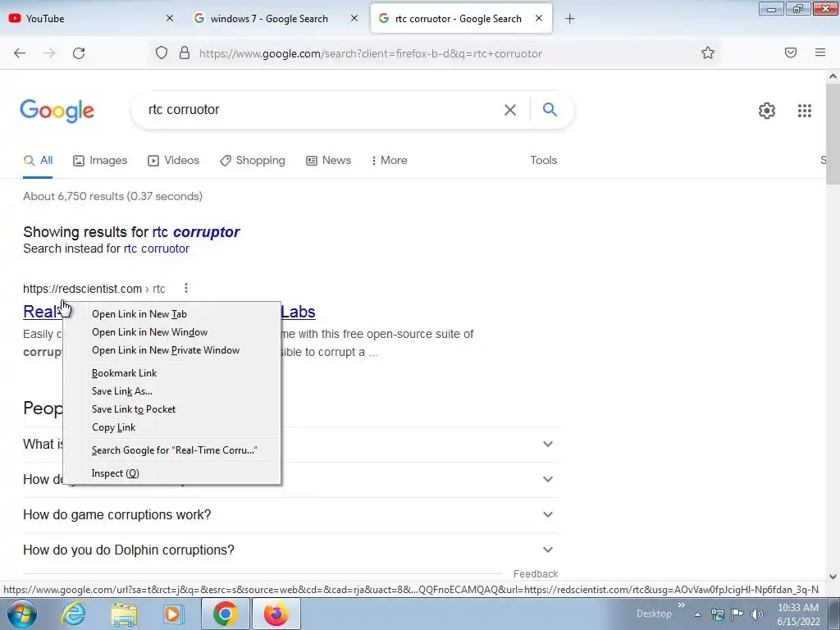Show hidden tray icons arrow
The image size is (840, 630).
click(x=697, y=614)
